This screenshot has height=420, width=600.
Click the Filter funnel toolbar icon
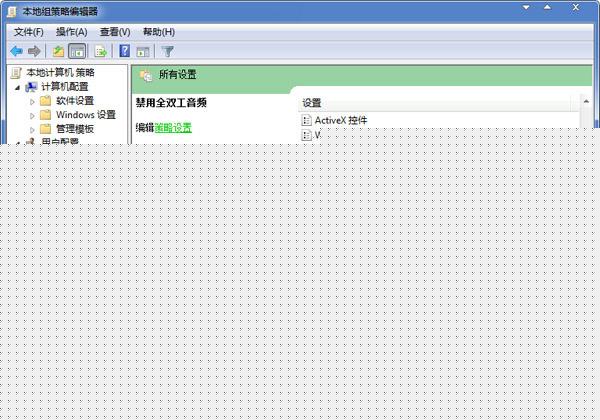(x=168, y=51)
